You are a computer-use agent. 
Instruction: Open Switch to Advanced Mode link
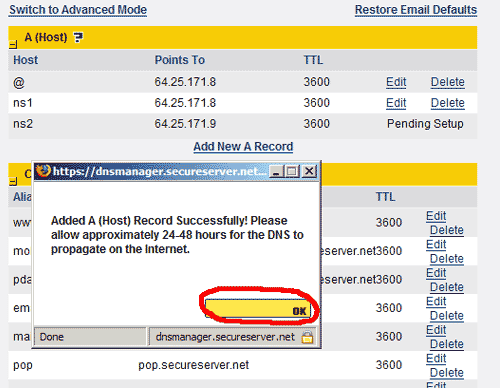pos(78,10)
